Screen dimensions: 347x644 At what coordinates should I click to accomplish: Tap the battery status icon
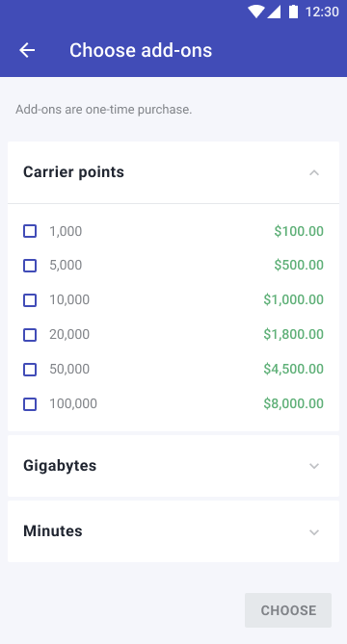(x=293, y=12)
